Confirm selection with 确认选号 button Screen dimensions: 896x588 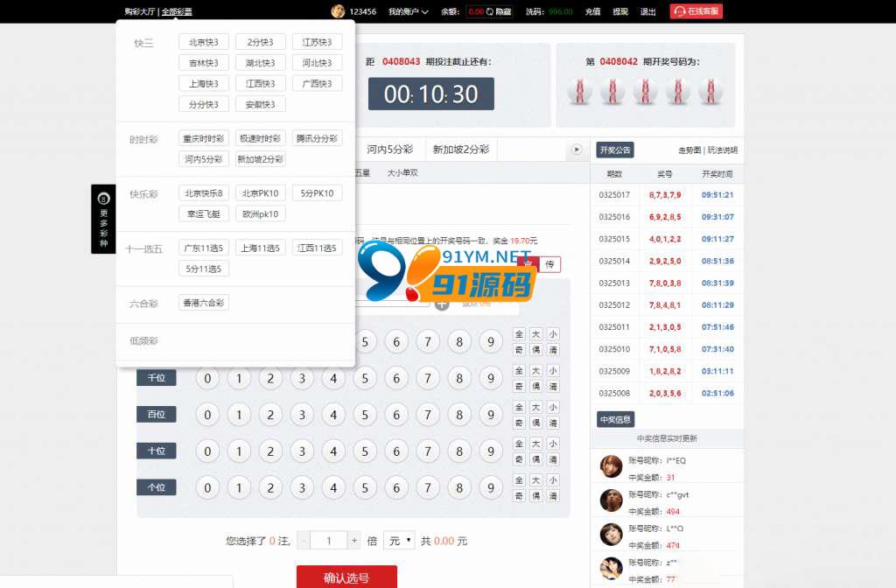point(346,577)
